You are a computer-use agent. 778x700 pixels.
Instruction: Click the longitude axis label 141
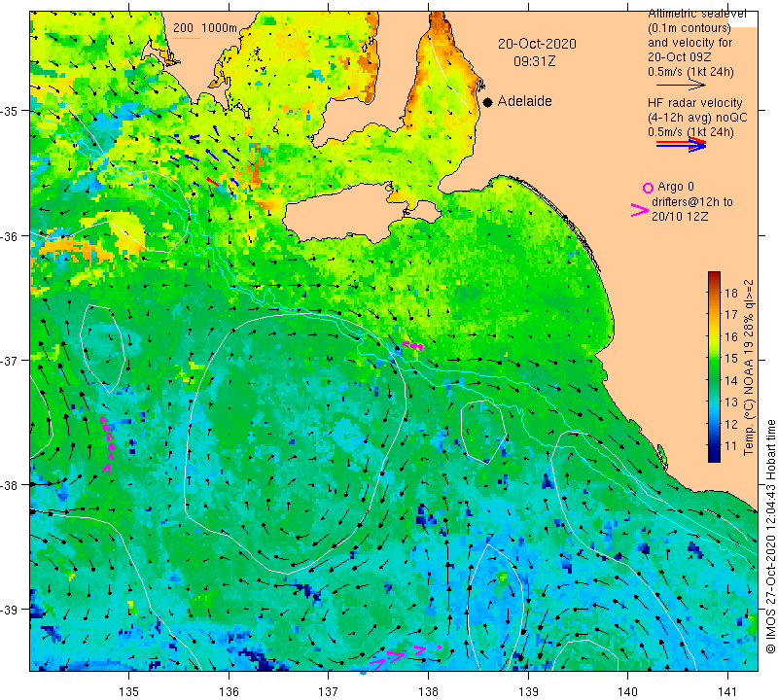tap(727, 690)
